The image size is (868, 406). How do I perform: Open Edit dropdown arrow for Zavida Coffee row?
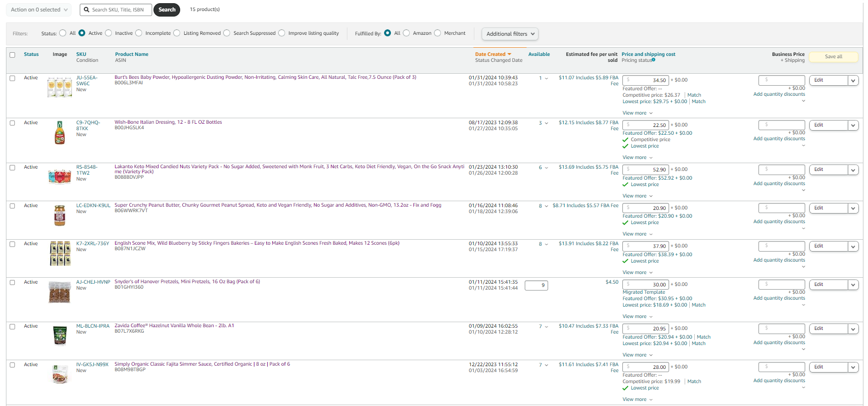point(853,329)
